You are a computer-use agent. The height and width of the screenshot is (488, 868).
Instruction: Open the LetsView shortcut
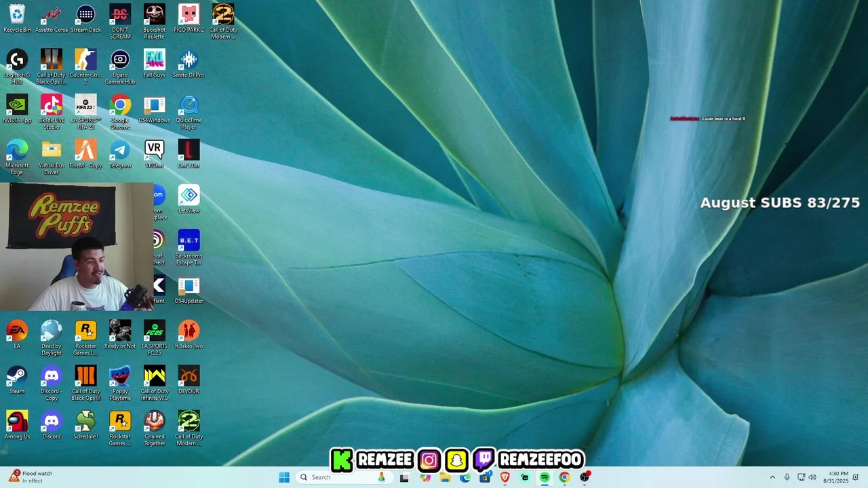click(189, 199)
